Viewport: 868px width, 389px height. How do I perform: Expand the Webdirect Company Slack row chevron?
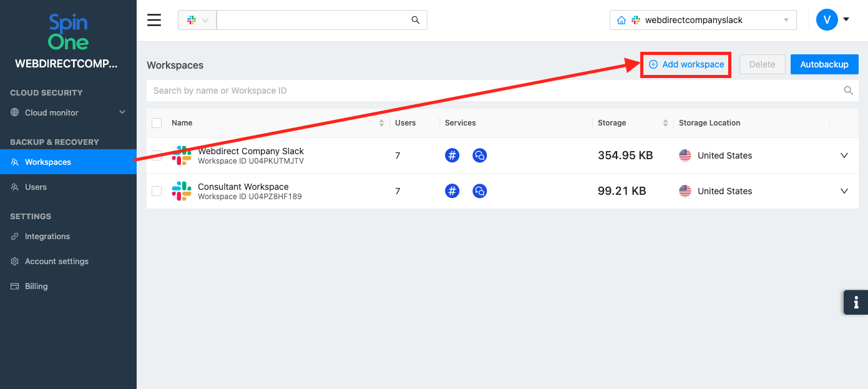[844, 155]
